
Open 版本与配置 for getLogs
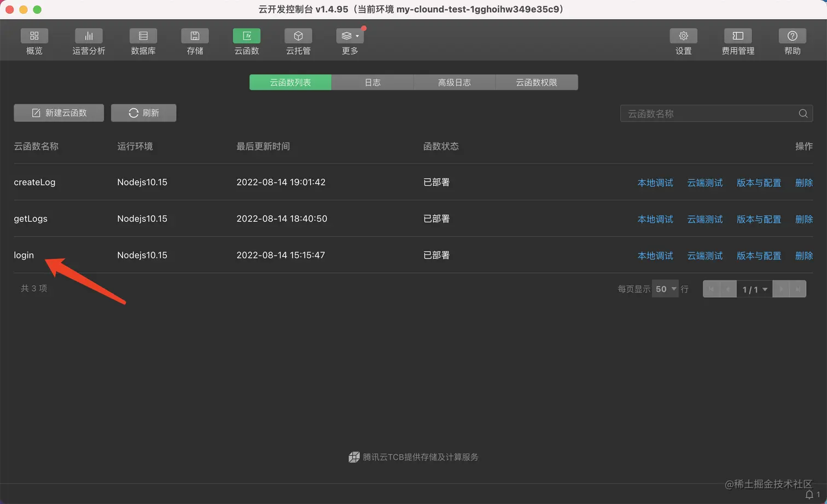[x=759, y=219]
